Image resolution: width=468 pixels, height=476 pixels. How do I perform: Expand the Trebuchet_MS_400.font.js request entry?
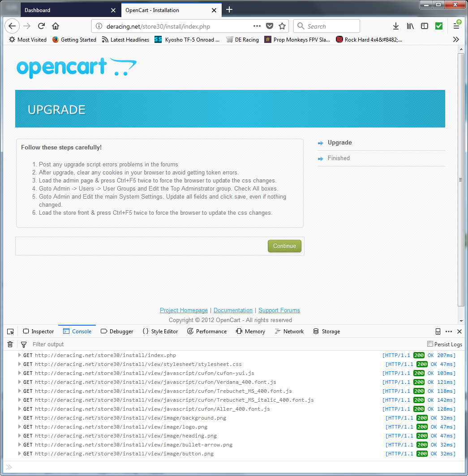coord(19,391)
